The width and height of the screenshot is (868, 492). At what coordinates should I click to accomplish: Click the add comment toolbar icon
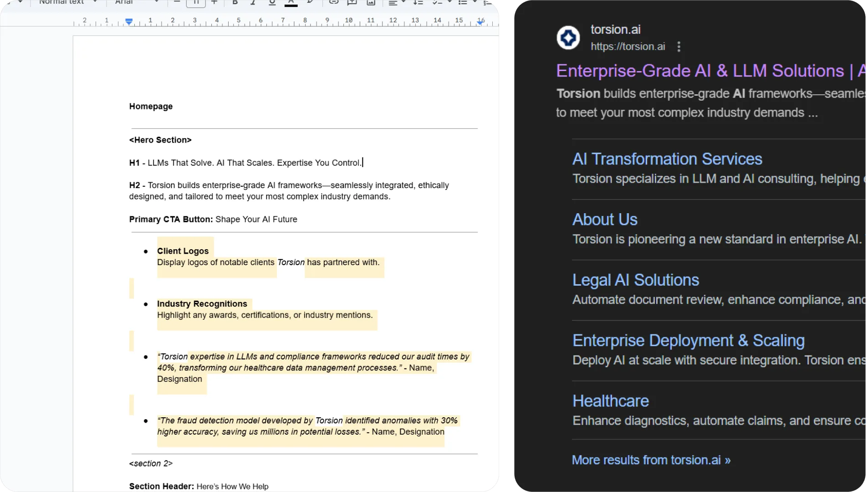pyautogui.click(x=352, y=3)
